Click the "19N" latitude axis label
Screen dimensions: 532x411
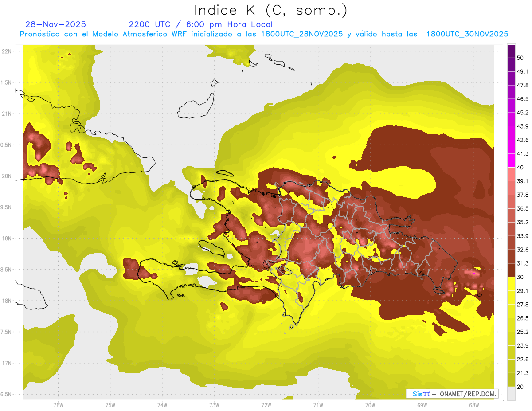[7, 238]
